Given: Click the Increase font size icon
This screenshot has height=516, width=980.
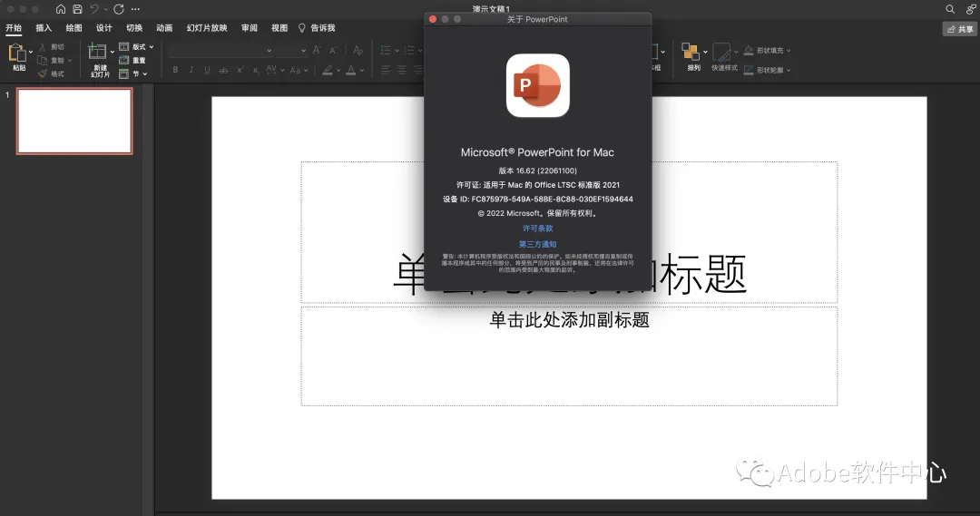Looking at the screenshot, I should click(x=317, y=50).
